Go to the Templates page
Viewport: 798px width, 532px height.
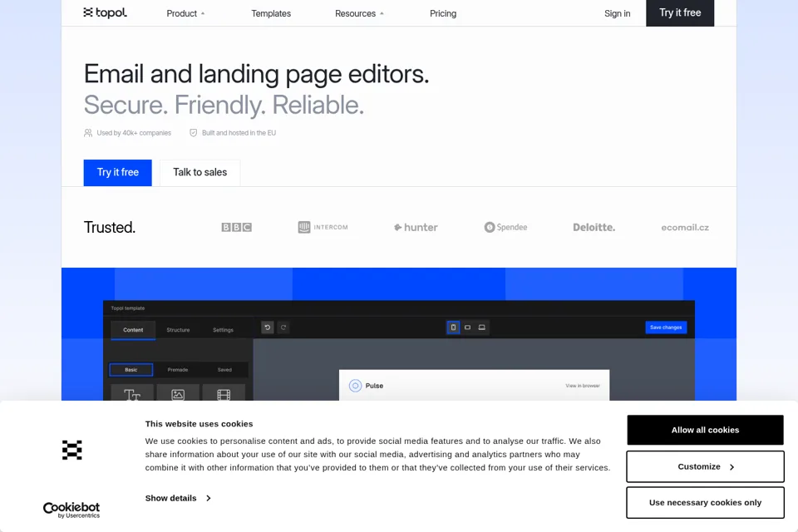[x=271, y=14]
